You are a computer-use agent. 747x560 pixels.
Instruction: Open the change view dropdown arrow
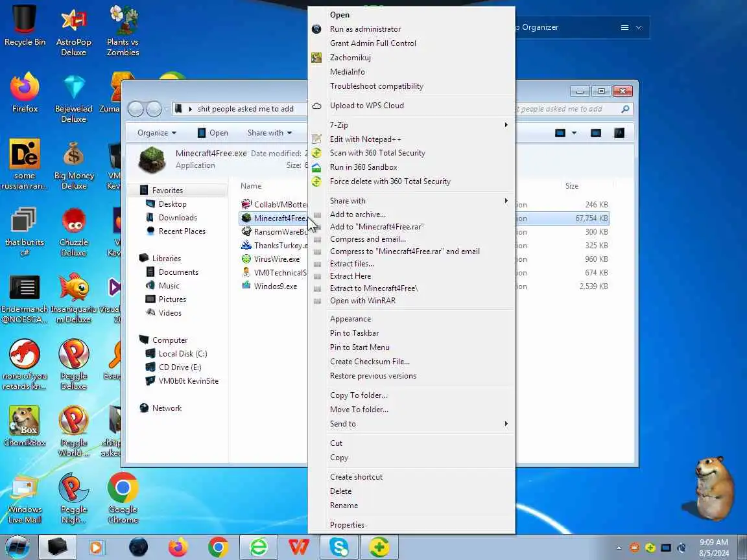[574, 133]
